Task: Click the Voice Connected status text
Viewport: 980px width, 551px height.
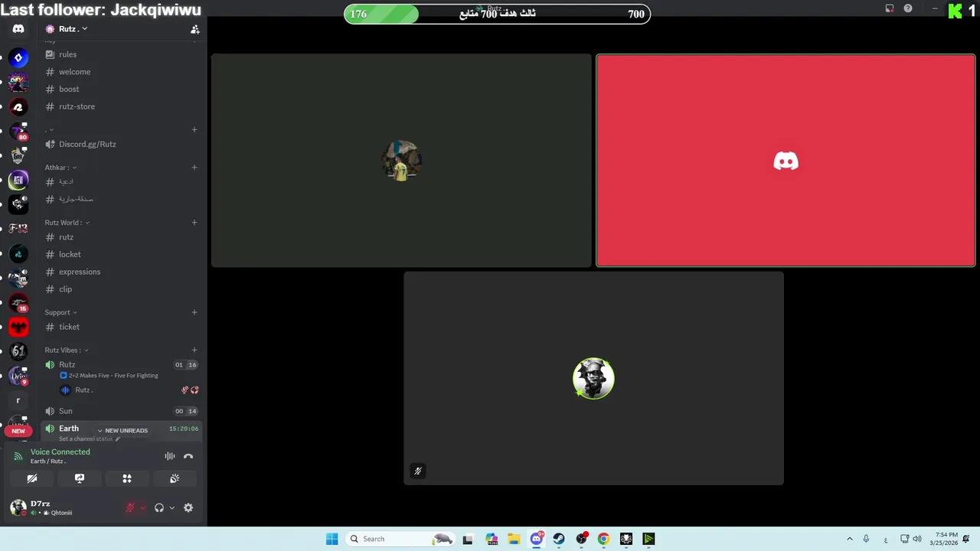Action: 60,452
